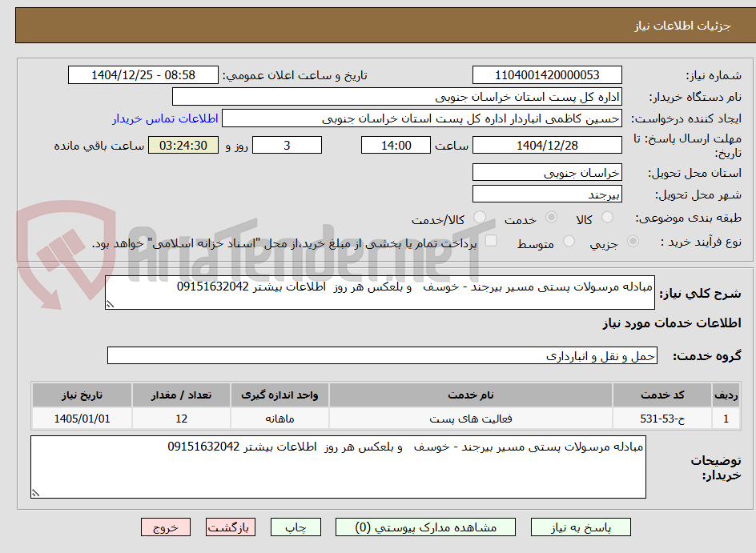Click the شماره نیاز field 1104001420000053
This screenshot has height=553, width=756.
[x=547, y=75]
